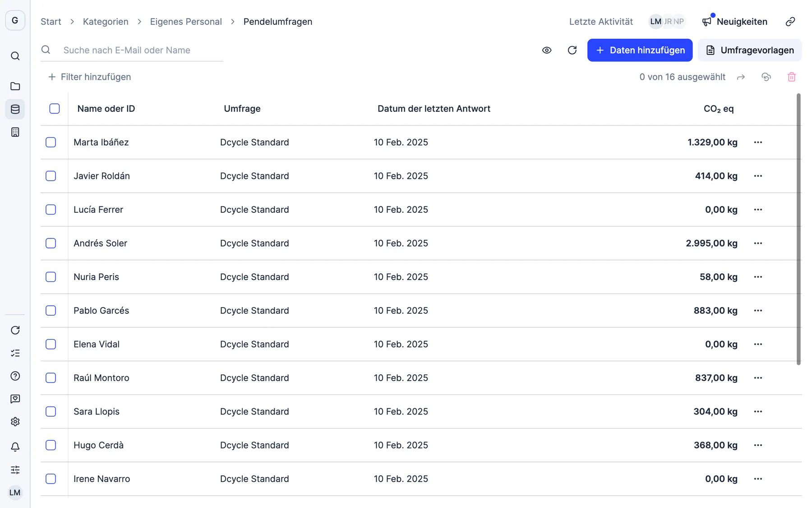Image resolution: width=812 pixels, height=508 pixels.
Task: Check the box for Marta Ibáñez
Action: [x=51, y=142]
